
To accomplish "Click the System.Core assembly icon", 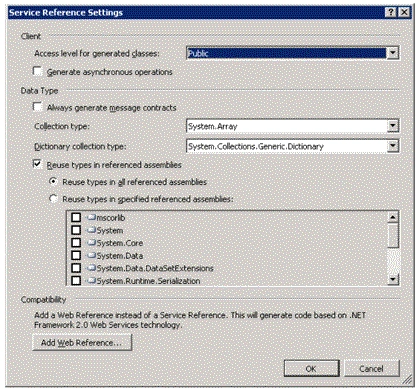I will coord(91,243).
